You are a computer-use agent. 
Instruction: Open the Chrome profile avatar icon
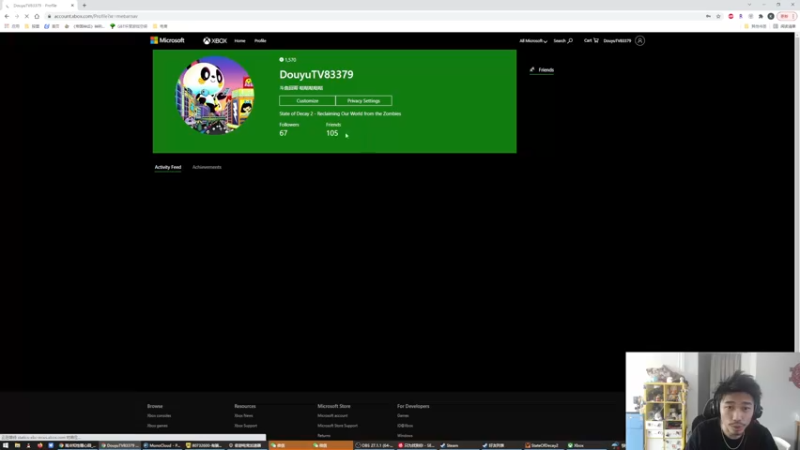[x=771, y=16]
